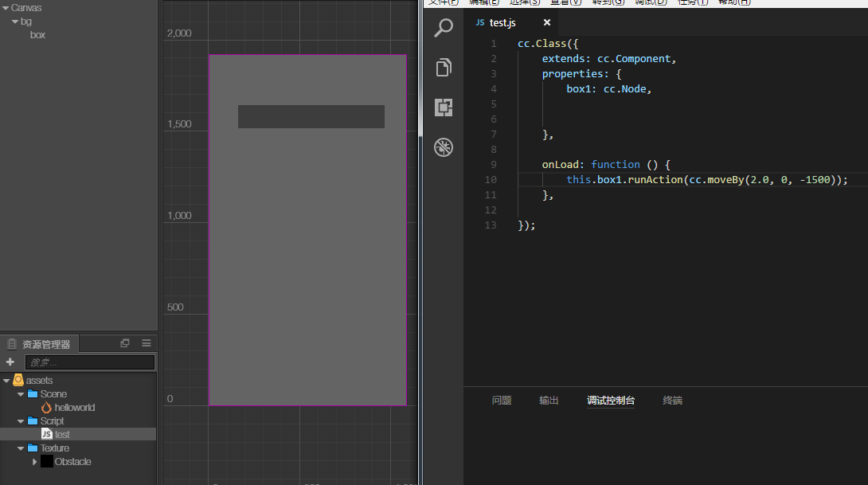Click the Script folder icon
The width and height of the screenshot is (868, 485).
point(33,420)
